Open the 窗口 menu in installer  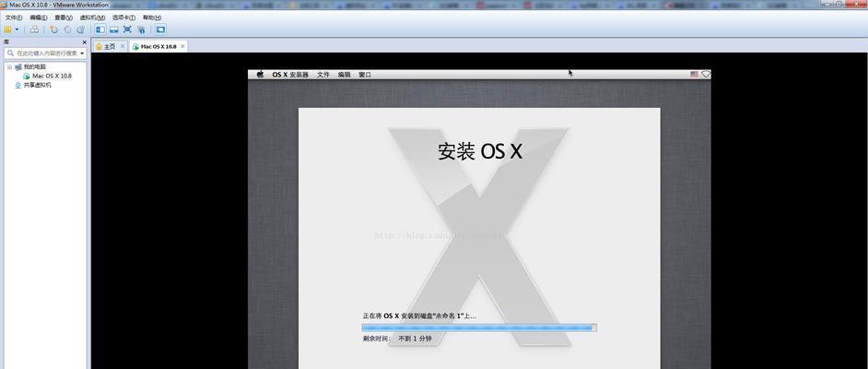point(365,74)
